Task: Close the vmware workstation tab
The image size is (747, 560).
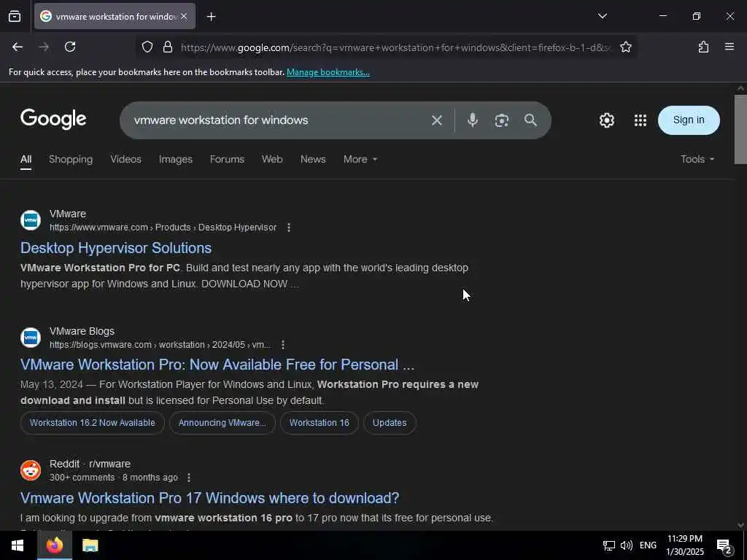Action: (184, 17)
